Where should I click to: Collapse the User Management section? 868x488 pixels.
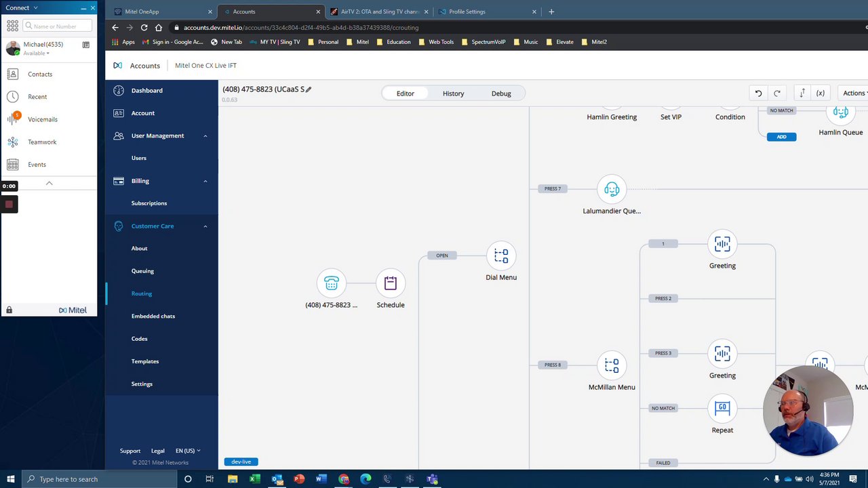click(x=205, y=136)
